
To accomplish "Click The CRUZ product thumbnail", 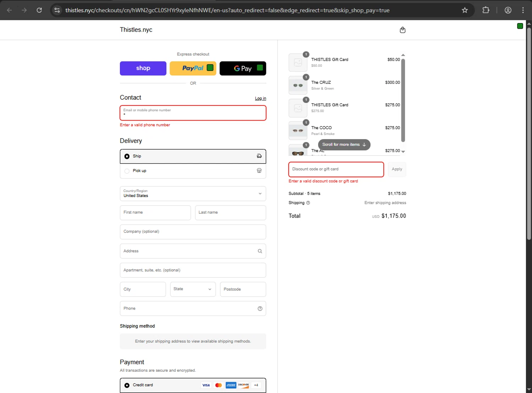I will (x=298, y=85).
